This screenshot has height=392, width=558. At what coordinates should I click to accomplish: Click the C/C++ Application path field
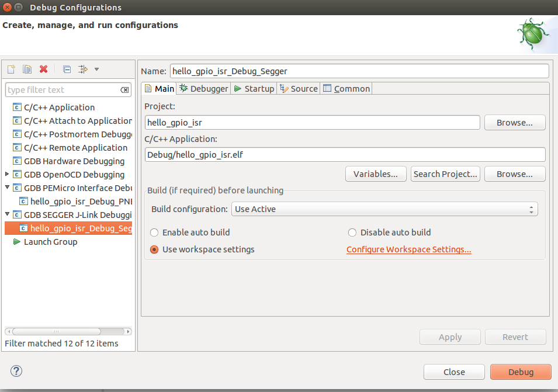click(x=345, y=154)
